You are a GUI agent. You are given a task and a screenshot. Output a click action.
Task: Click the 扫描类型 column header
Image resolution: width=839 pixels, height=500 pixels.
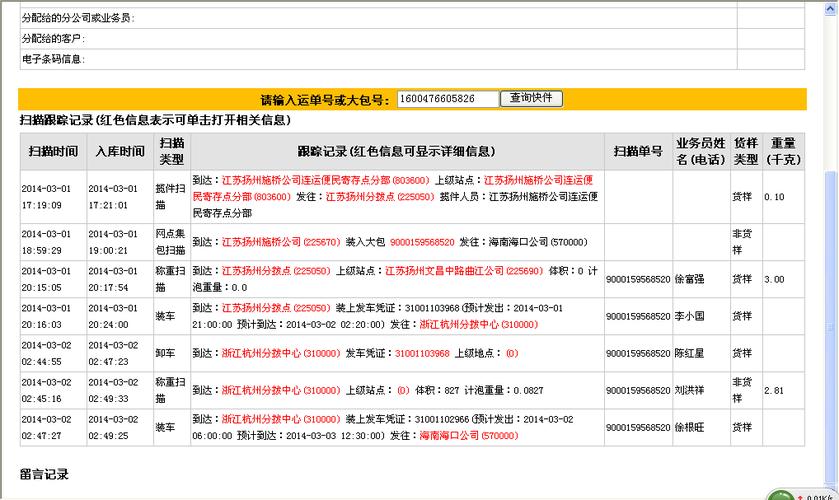[172, 151]
